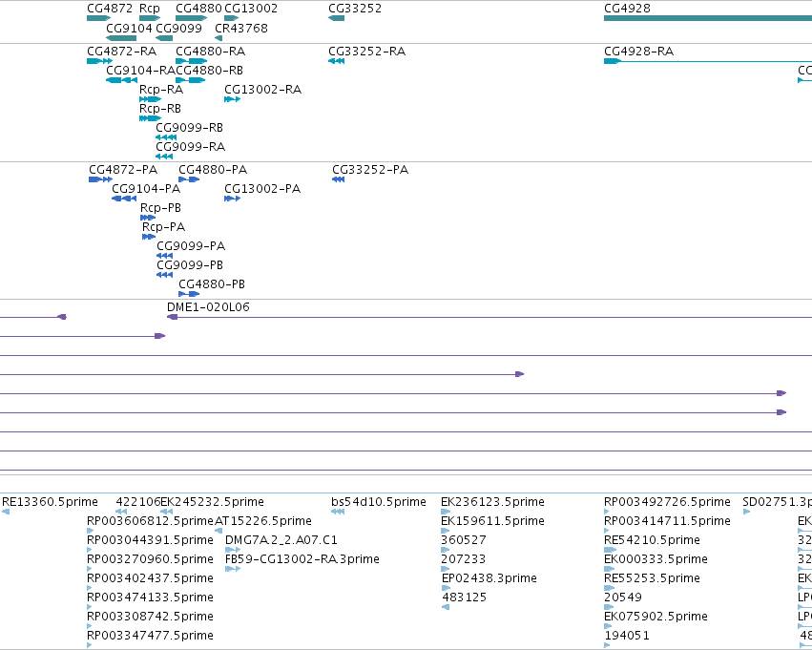Click the CG13002 gene label

[251, 9]
